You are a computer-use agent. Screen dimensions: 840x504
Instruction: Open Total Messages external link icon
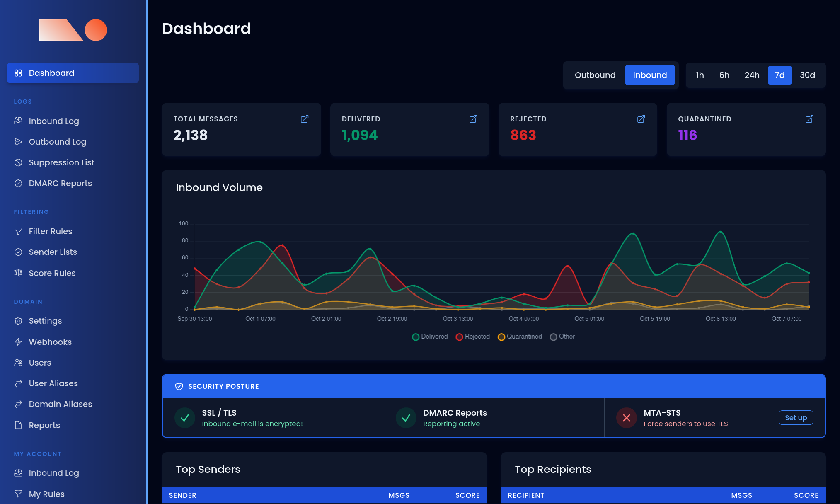(305, 119)
